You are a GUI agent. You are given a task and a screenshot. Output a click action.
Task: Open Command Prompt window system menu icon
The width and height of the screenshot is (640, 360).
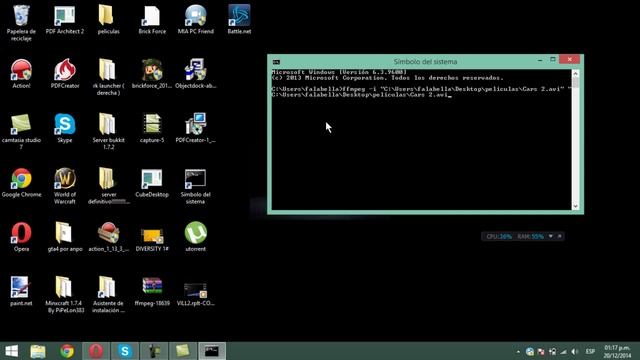tap(276, 62)
